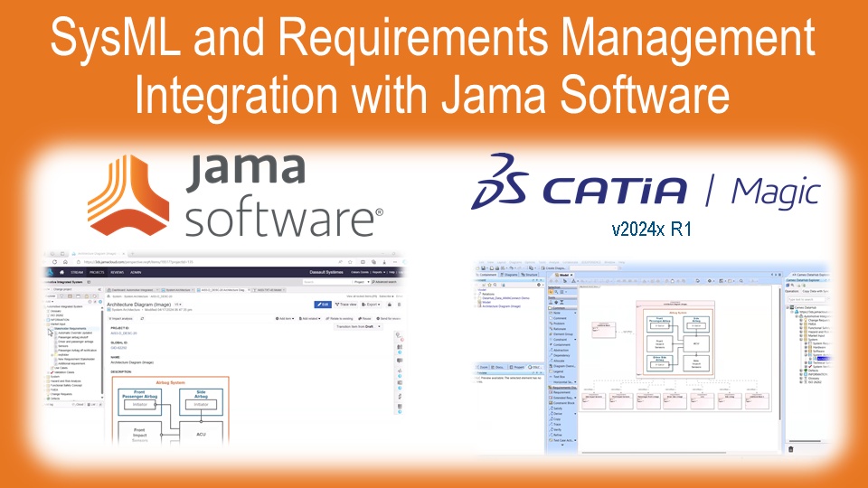Click the browser home icon beside refresh
Image resolution: width=868 pixels, height=488 pixels.
(x=65, y=262)
